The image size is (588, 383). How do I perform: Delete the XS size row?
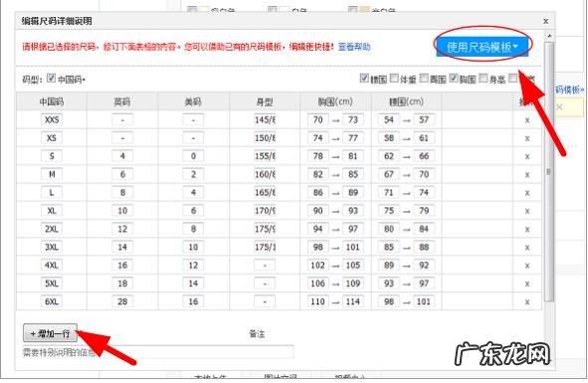click(527, 138)
